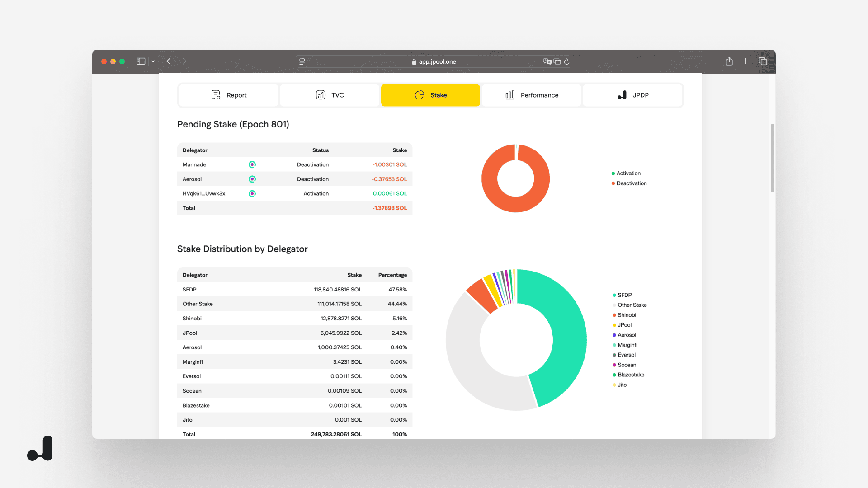Toggle the Activation legend entry
This screenshot has width=868, height=488.
coord(626,174)
